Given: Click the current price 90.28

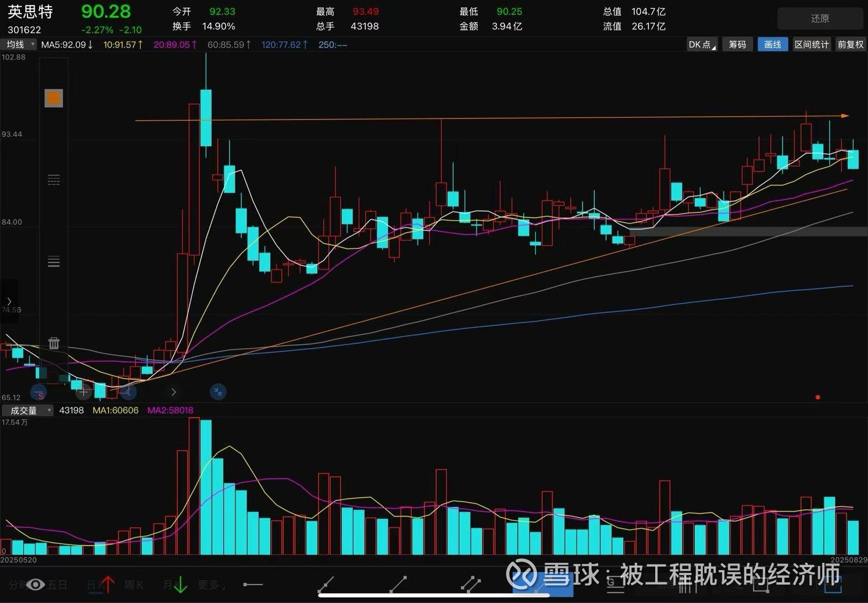Looking at the screenshot, I should [106, 11].
